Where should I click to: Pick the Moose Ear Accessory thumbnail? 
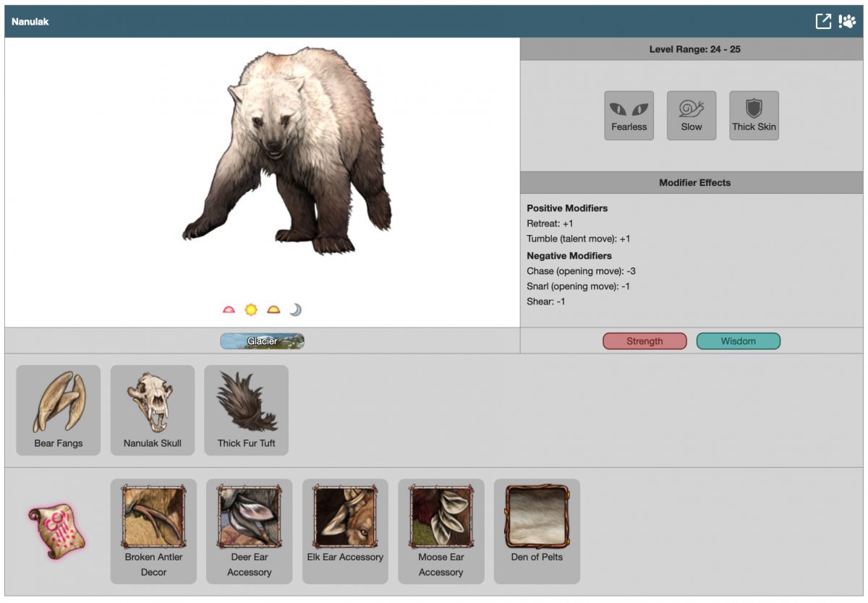441,517
